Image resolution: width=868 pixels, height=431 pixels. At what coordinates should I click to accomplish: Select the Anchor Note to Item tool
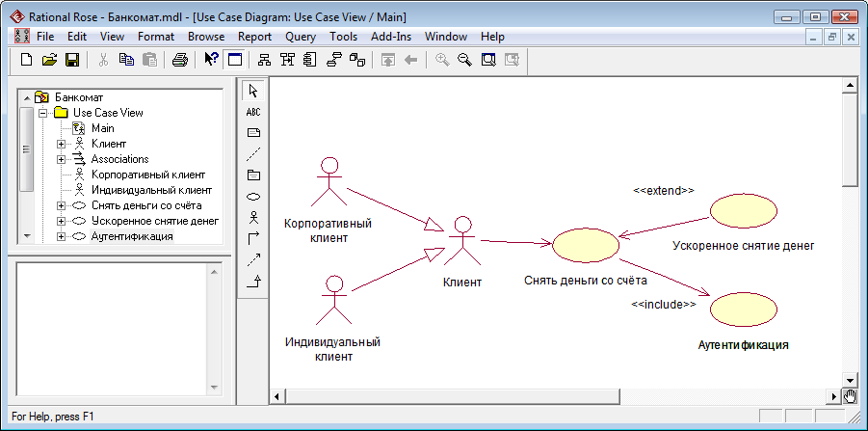[253, 154]
